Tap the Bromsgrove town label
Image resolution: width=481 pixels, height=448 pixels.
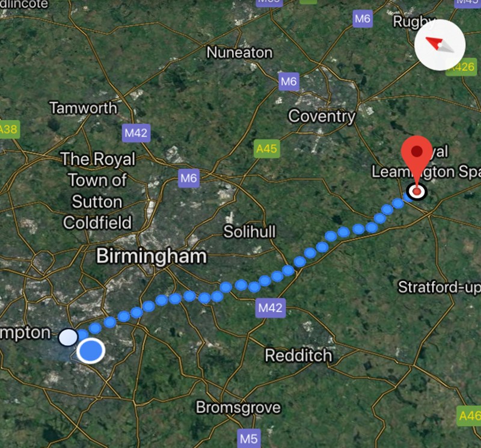(238, 408)
